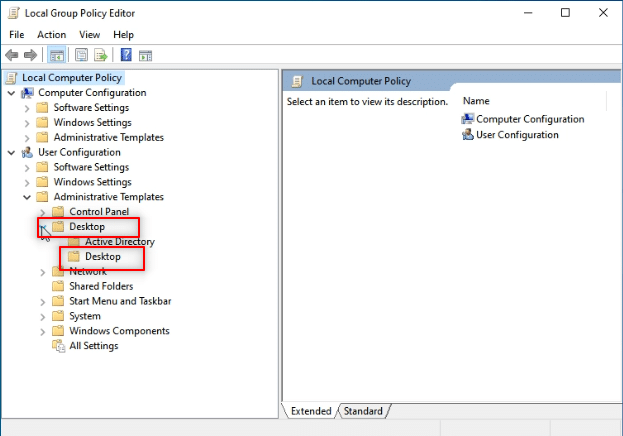Expand Windows Settings under User Configuration

tap(27, 182)
